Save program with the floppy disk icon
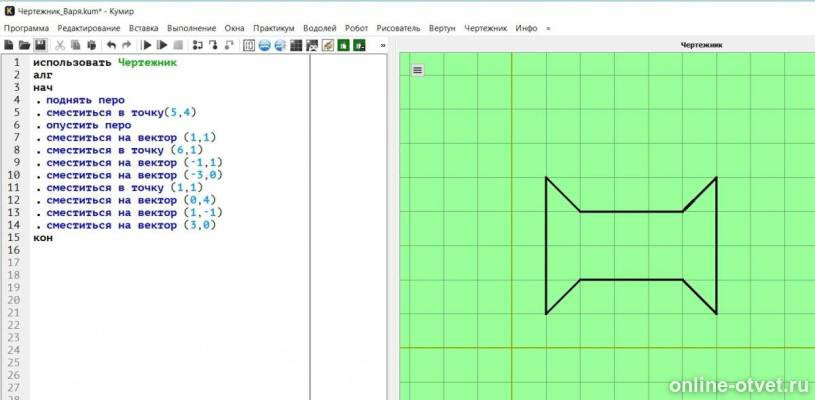The height and width of the screenshot is (400, 815). pyautogui.click(x=41, y=45)
